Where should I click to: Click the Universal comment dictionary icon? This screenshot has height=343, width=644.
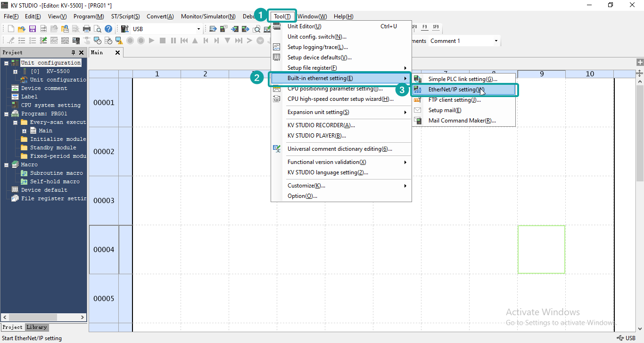pyautogui.click(x=277, y=149)
